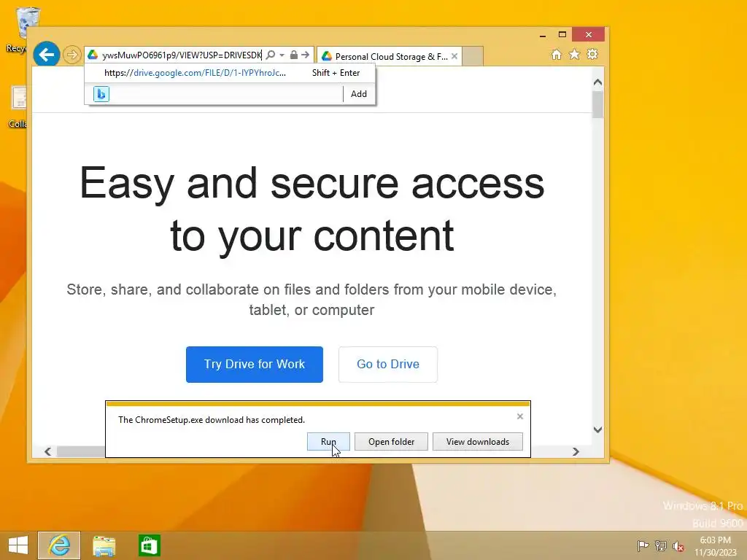Screen dimensions: 747x560
Task: Open a new blank tab
Action: (473, 56)
